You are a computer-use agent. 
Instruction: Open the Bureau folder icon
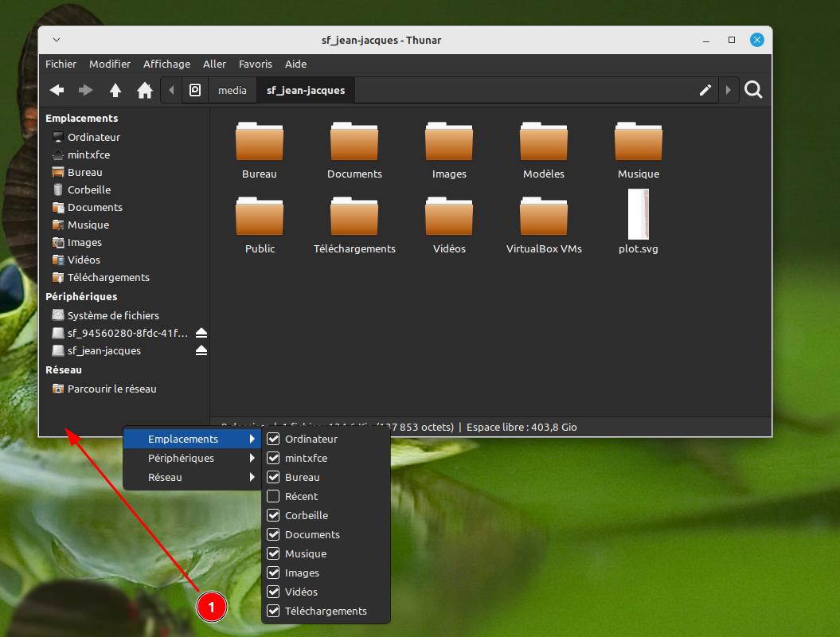pos(260,142)
